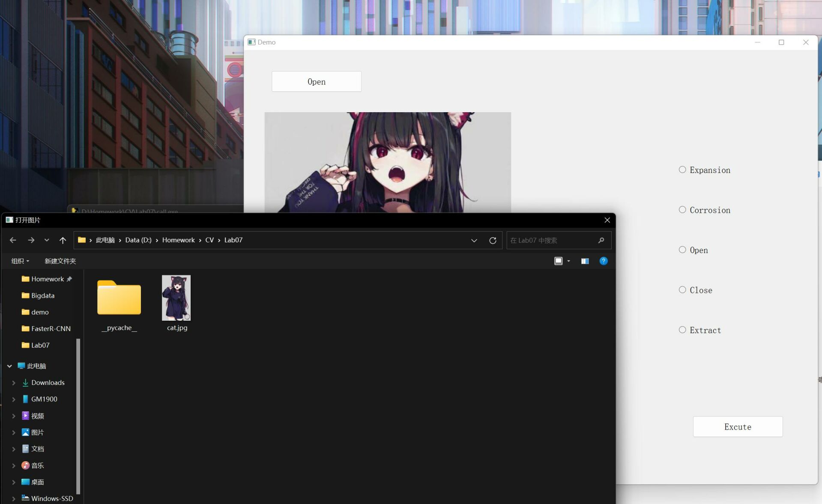822x504 pixels.
Task: Click the back arrow in file dialog
Action: click(13, 240)
